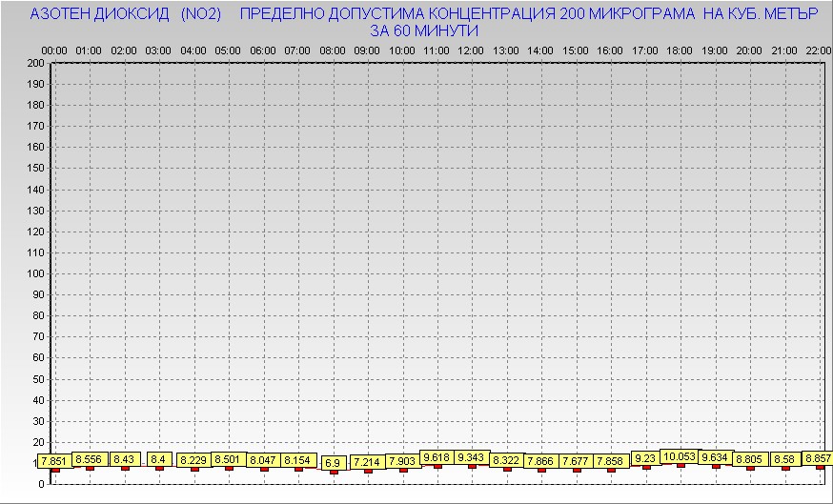Click the red marker below the 8.322 label
The image size is (833, 504).
tap(506, 469)
